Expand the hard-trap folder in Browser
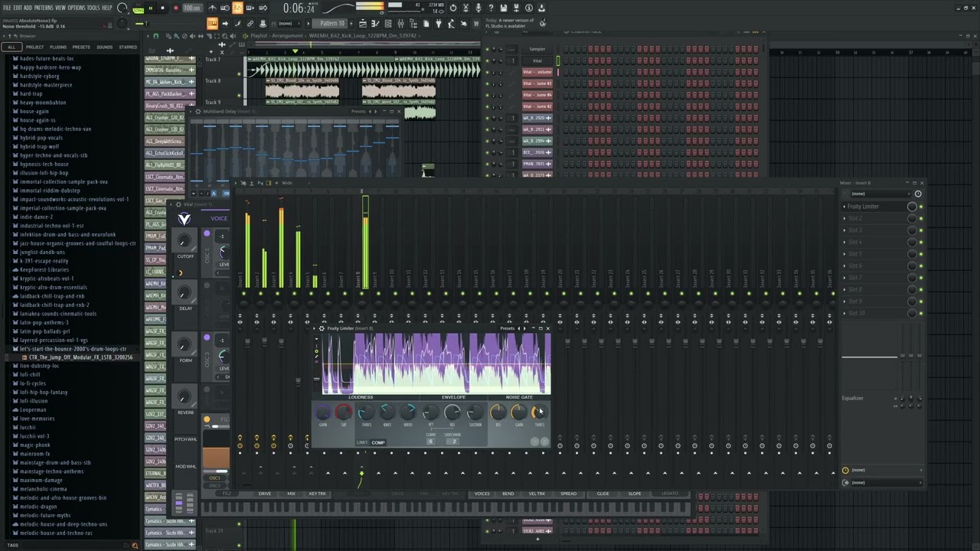This screenshot has width=980, height=551. (x=31, y=93)
